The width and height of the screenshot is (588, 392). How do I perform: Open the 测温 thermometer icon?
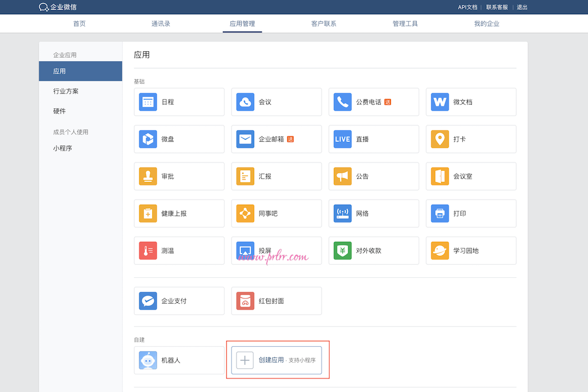(x=148, y=251)
